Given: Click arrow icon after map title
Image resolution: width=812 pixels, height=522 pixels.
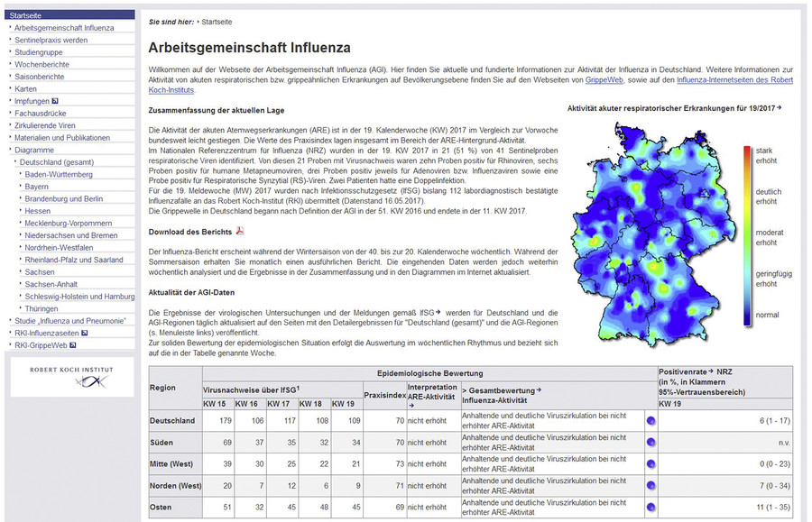Looking at the screenshot, I should coord(779,108).
